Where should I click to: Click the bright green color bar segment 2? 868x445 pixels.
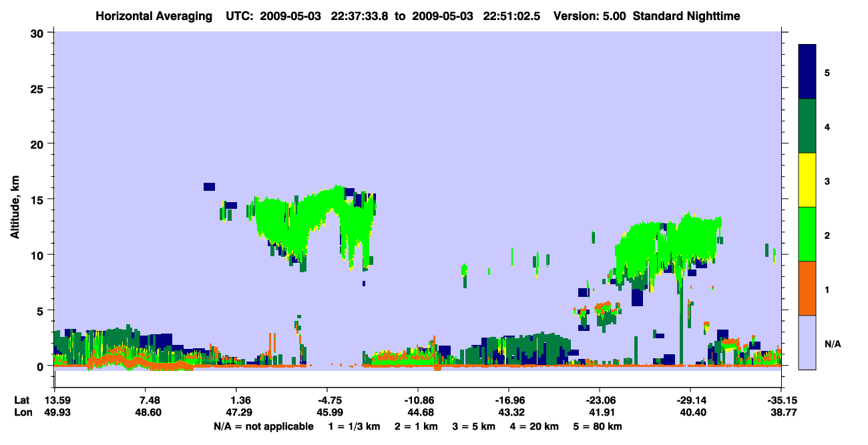[807, 234]
